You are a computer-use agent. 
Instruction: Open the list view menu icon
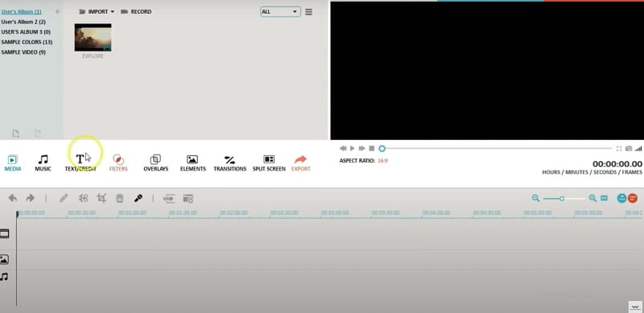[x=308, y=12]
